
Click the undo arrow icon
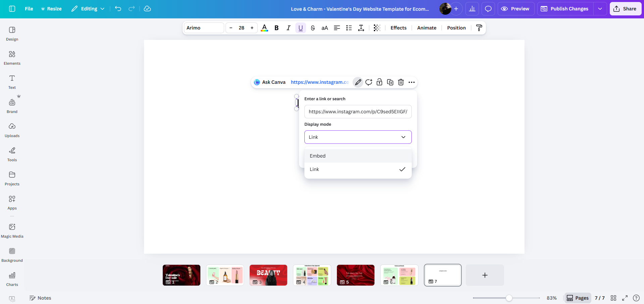coord(118,9)
